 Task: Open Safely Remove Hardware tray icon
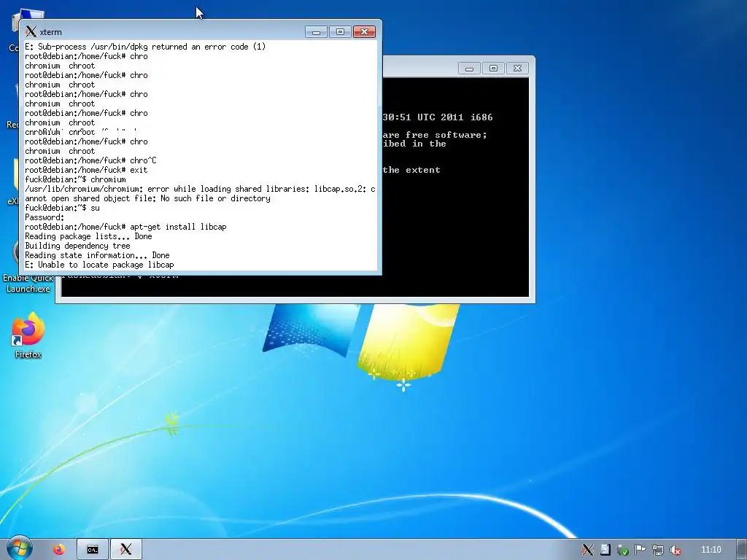[623, 550]
